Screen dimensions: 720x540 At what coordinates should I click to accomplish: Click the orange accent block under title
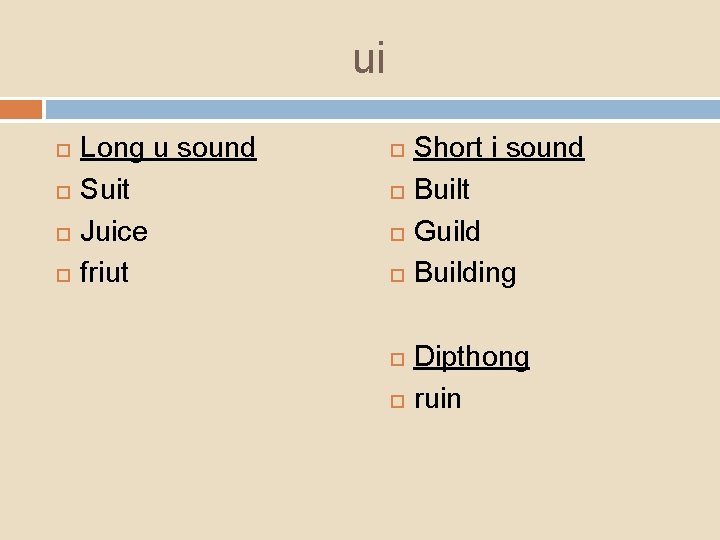tap(21, 109)
